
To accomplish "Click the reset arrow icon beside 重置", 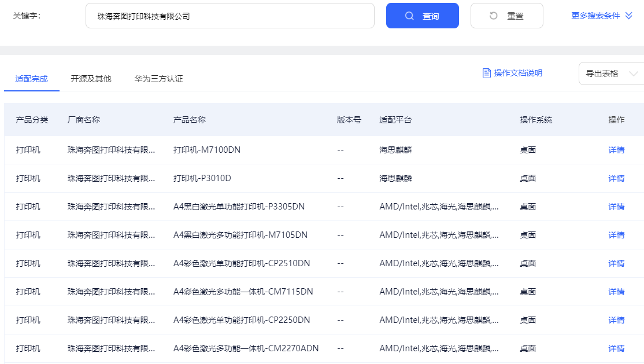I will tap(494, 16).
